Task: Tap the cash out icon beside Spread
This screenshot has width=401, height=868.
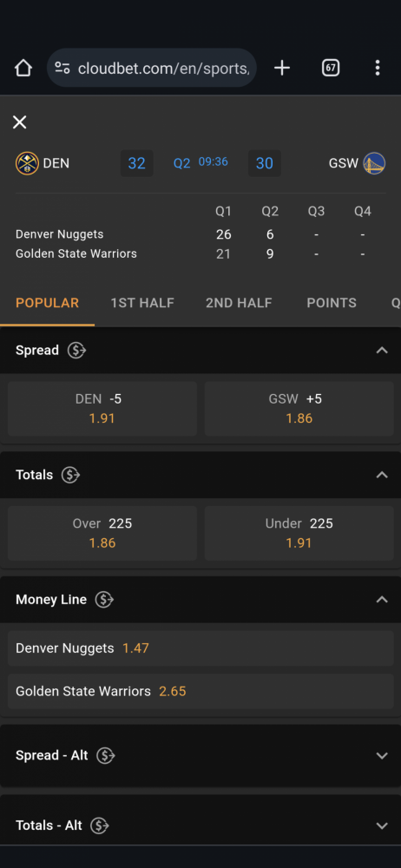Action: pyautogui.click(x=76, y=351)
